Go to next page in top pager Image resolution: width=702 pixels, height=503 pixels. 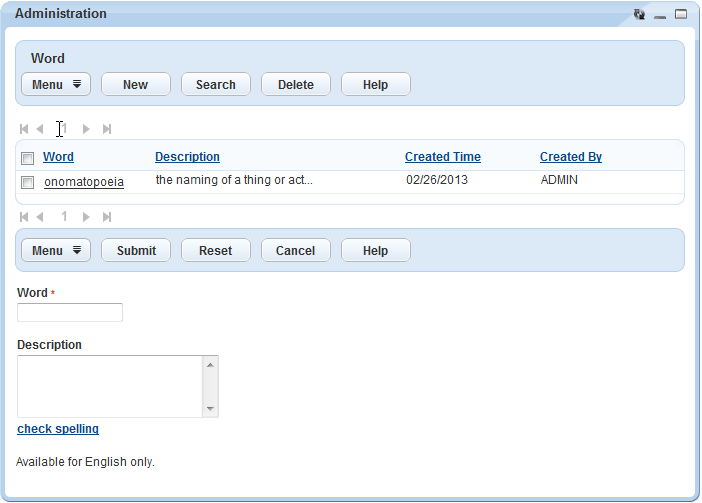click(87, 129)
